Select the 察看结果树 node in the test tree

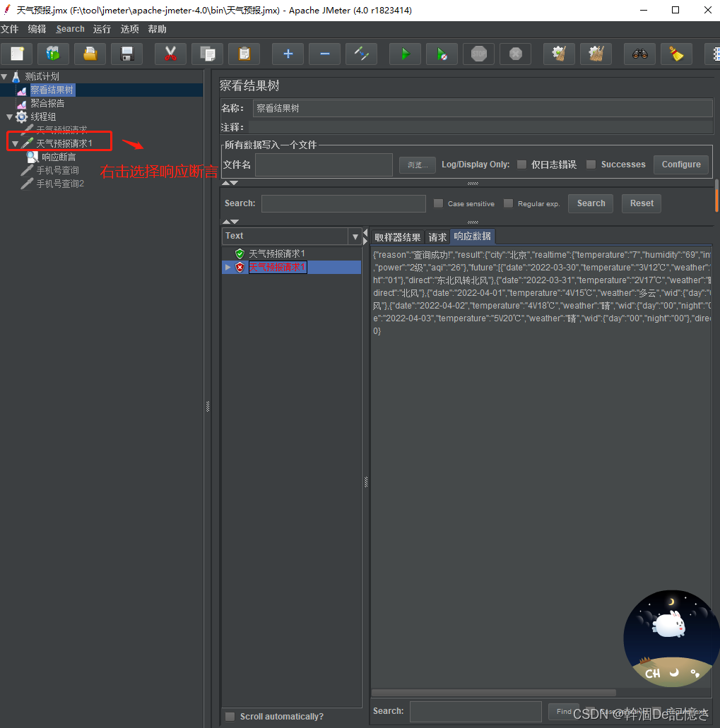coord(52,90)
